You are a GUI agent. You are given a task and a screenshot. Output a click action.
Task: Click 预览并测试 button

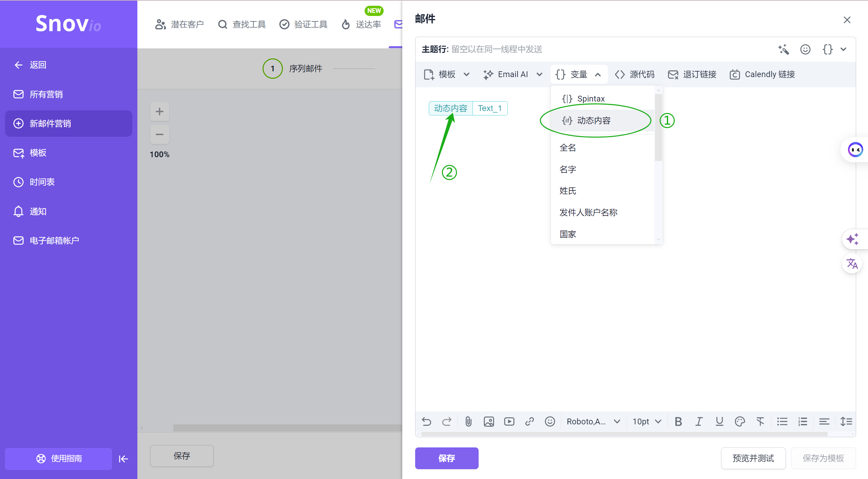pyautogui.click(x=753, y=458)
